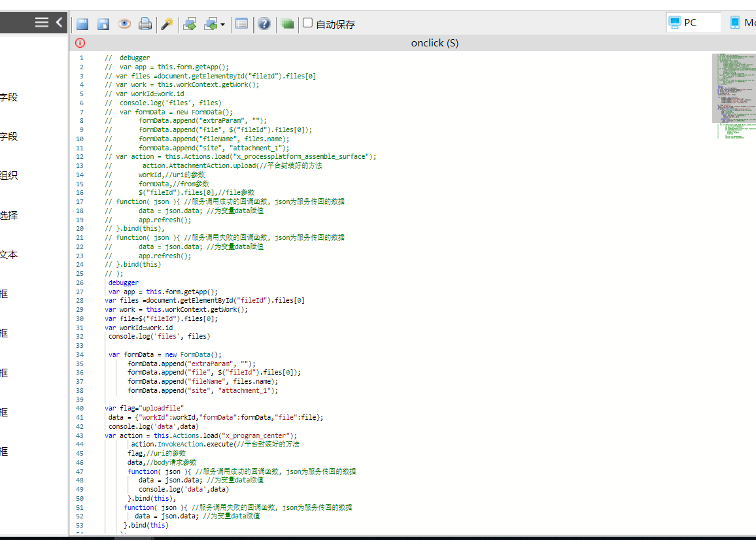Viewport: 756px width, 540px height.
Task: Open the hamburger menu in left panel
Action: pos(42,22)
